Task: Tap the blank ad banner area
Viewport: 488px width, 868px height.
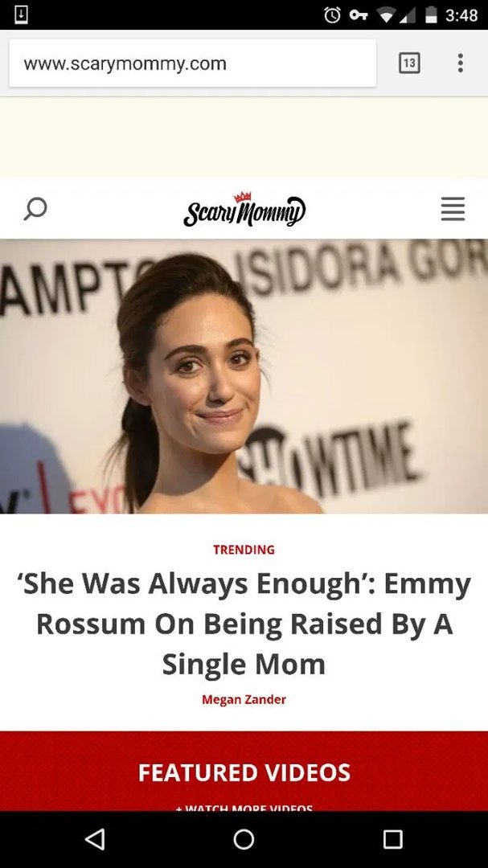Action: point(244,138)
